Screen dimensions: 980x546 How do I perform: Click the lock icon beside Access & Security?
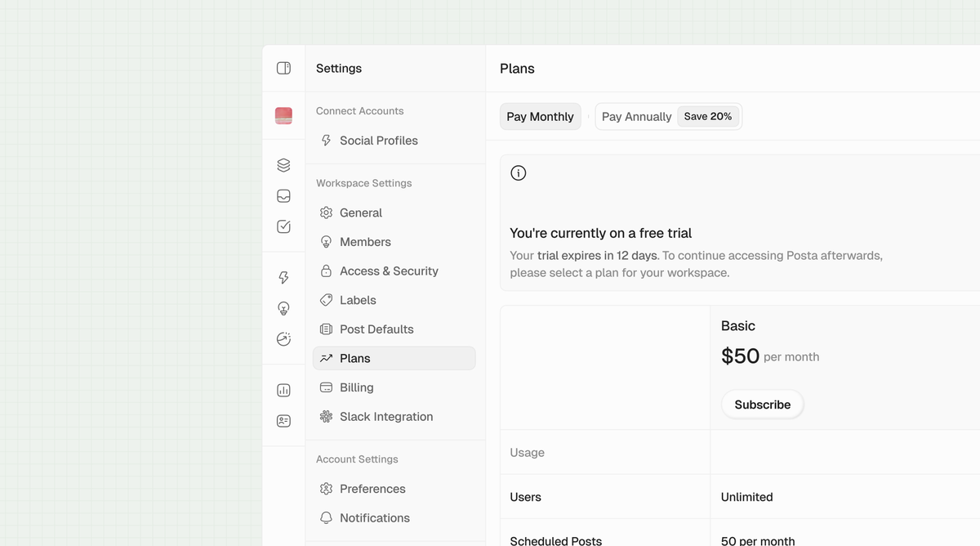326,271
